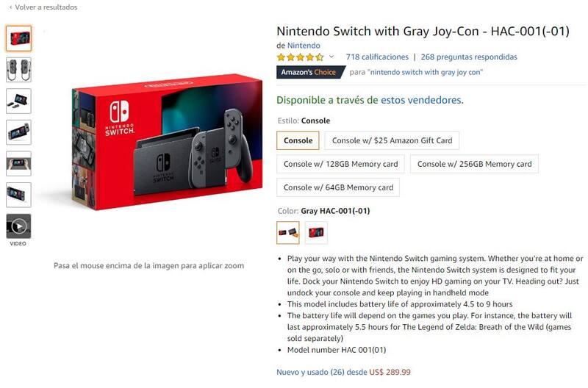Select the Console style option
This screenshot has height=388, width=588.
(x=298, y=140)
